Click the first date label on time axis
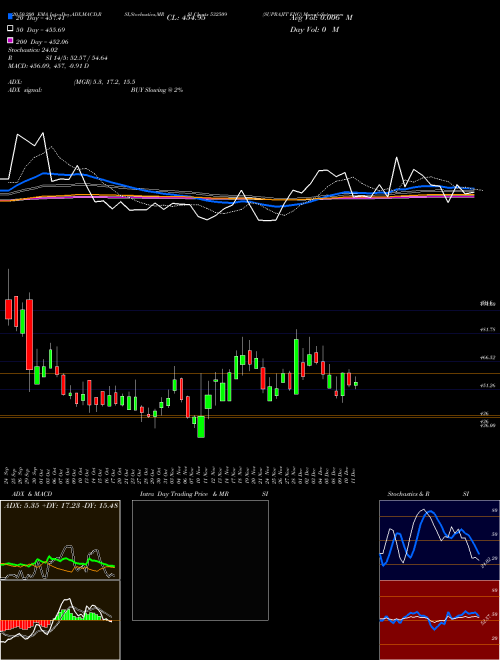Image resolution: width=500 pixels, height=660 pixels. pyautogui.click(x=8, y=475)
